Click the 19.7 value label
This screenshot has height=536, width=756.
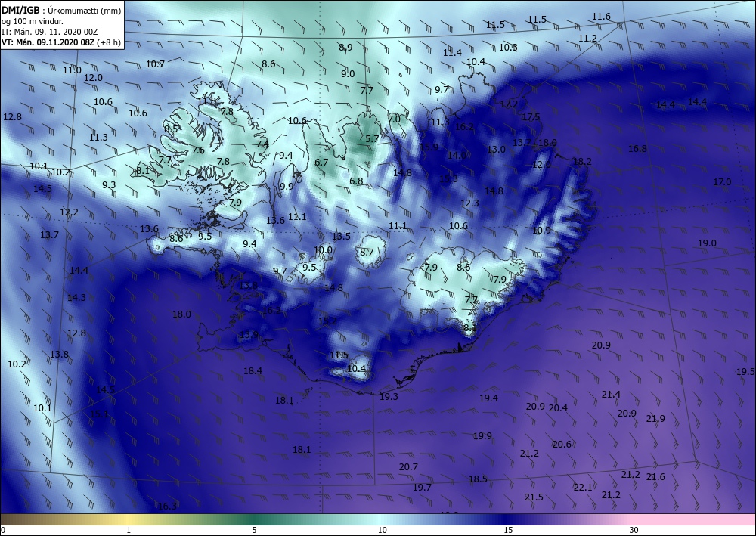[x=422, y=488]
